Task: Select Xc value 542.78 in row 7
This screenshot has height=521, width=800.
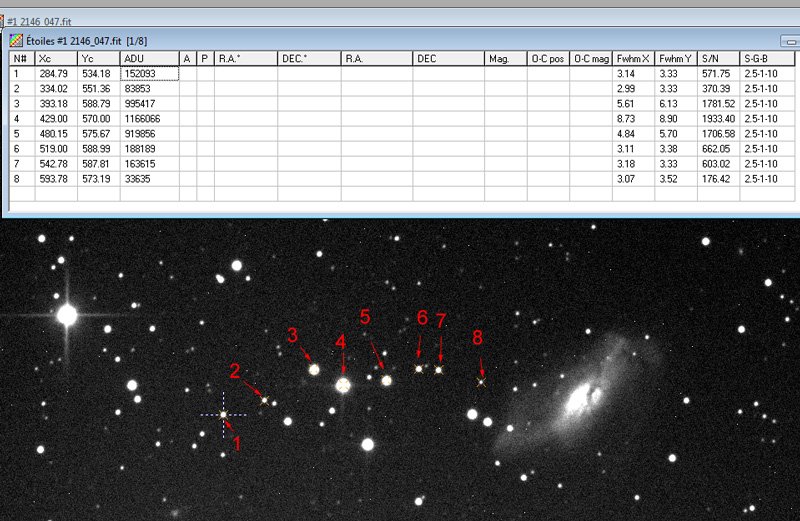Action: pos(54,164)
